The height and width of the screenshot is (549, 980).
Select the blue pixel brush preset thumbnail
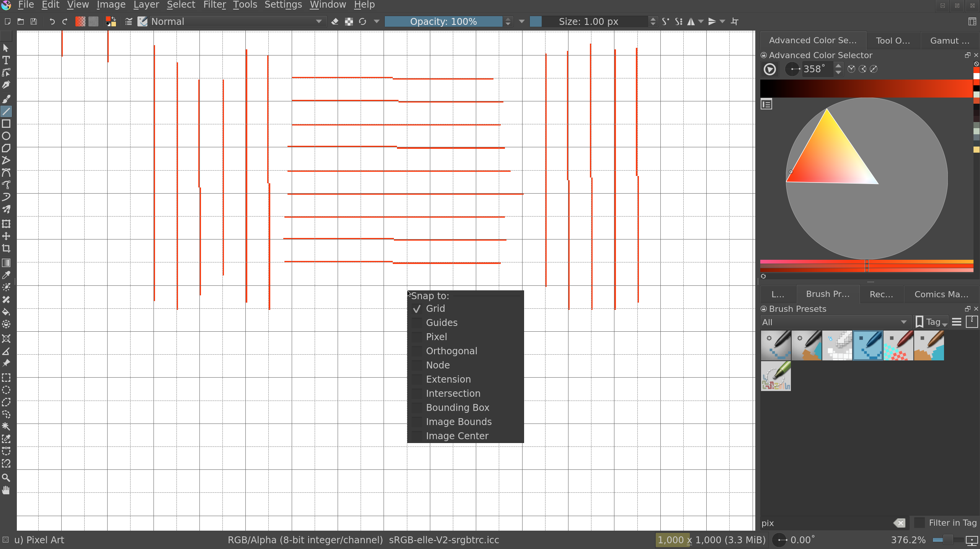868,345
